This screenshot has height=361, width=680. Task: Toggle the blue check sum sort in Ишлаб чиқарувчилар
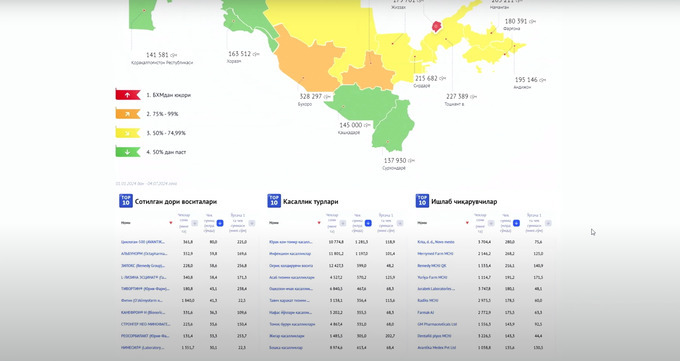click(x=516, y=223)
